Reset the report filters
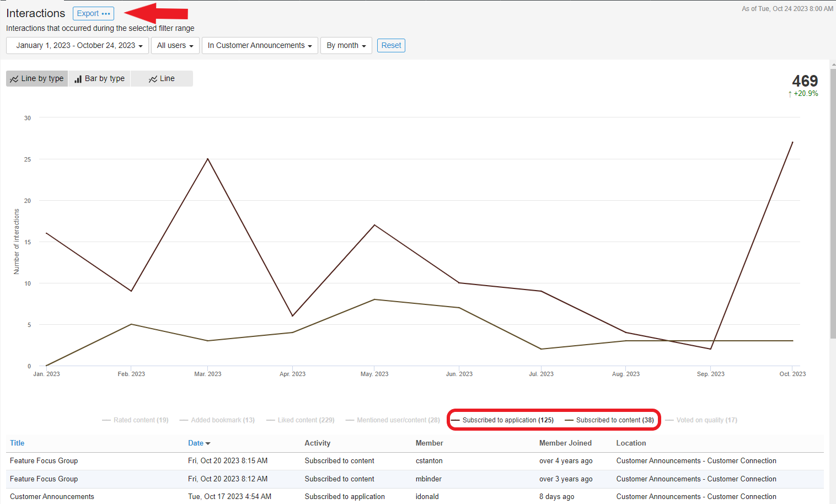 coord(391,45)
